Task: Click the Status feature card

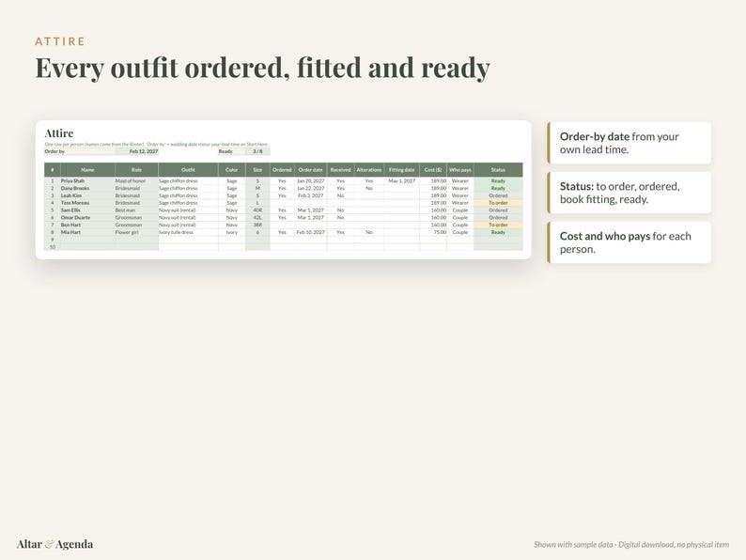Action: tap(629, 193)
